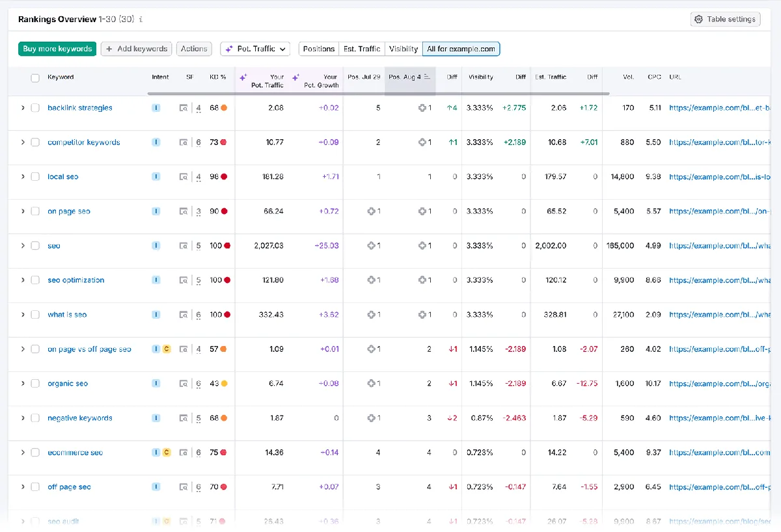Screen dimensions: 781x532
Task: Open SERP features icon for negative keywords
Action: point(184,418)
